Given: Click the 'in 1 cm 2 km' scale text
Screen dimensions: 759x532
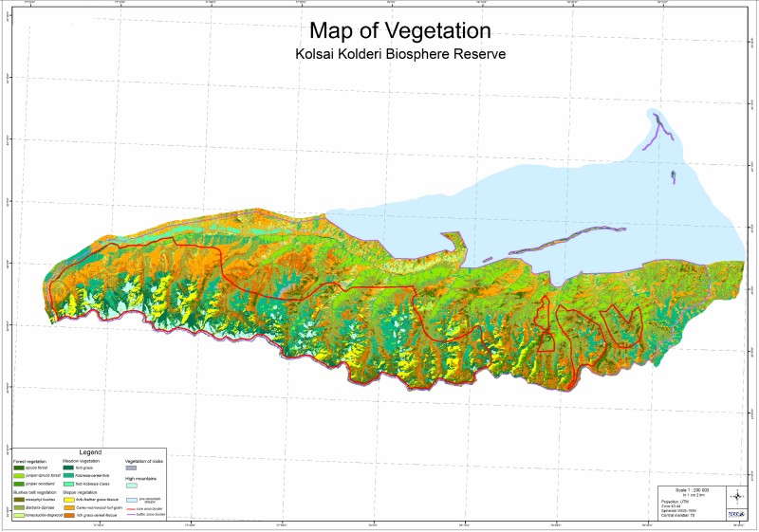Looking at the screenshot, I should point(694,495).
